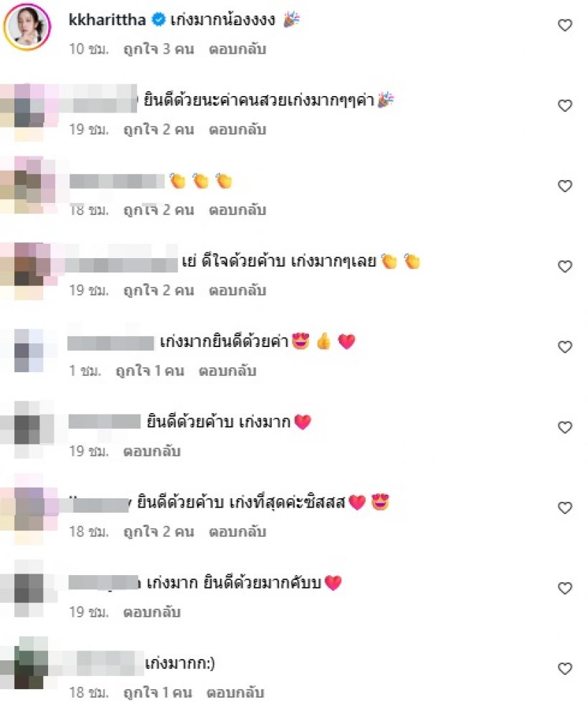View ถูกใจ 2 คน under เย่ ดีใจด้วยค้าบ comment

[159, 290]
